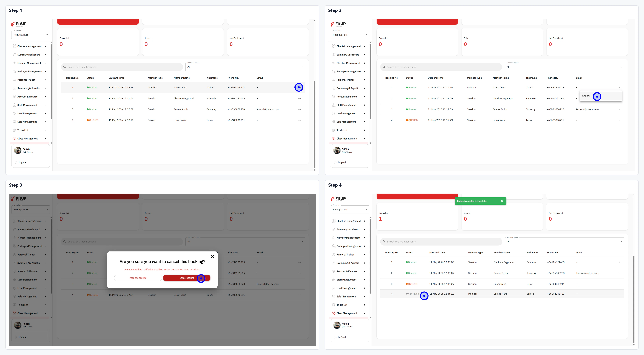Open more options for Chutima Fagprapai in Step 1
Image resolution: width=644 pixels, height=355 pixels.
coord(300,98)
